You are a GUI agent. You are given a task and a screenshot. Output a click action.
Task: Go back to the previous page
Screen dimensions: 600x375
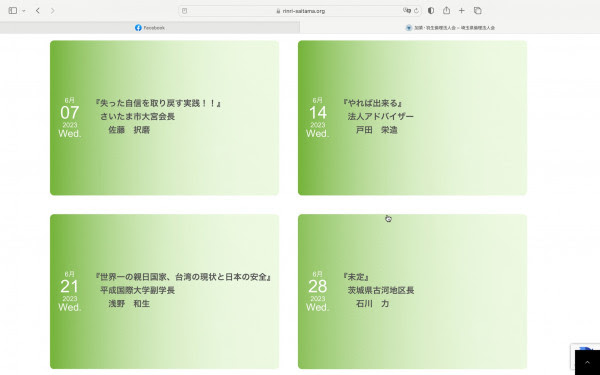click(38, 11)
